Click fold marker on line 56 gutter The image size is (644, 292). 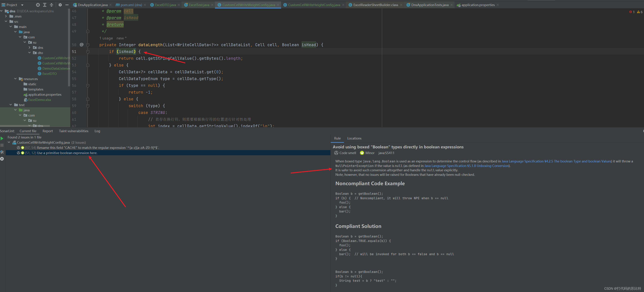tap(88, 86)
